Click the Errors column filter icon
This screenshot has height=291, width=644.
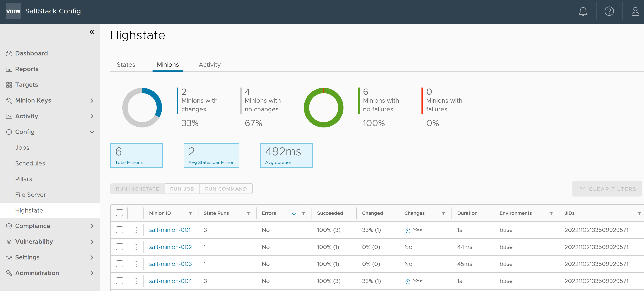click(x=304, y=213)
